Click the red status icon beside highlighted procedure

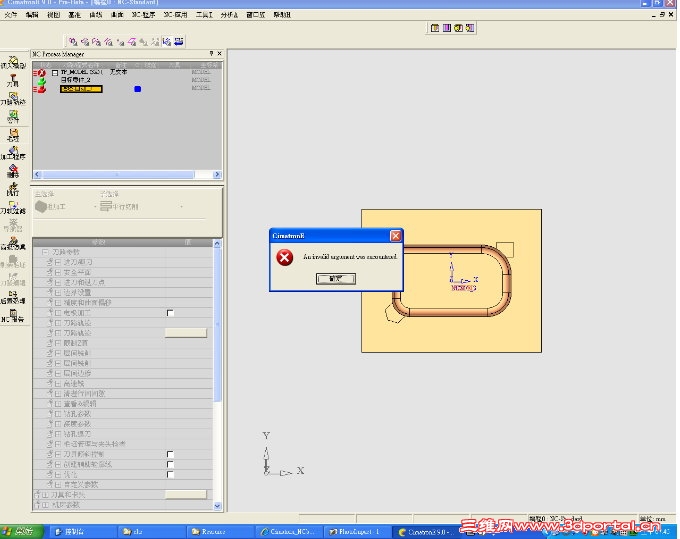[41, 89]
